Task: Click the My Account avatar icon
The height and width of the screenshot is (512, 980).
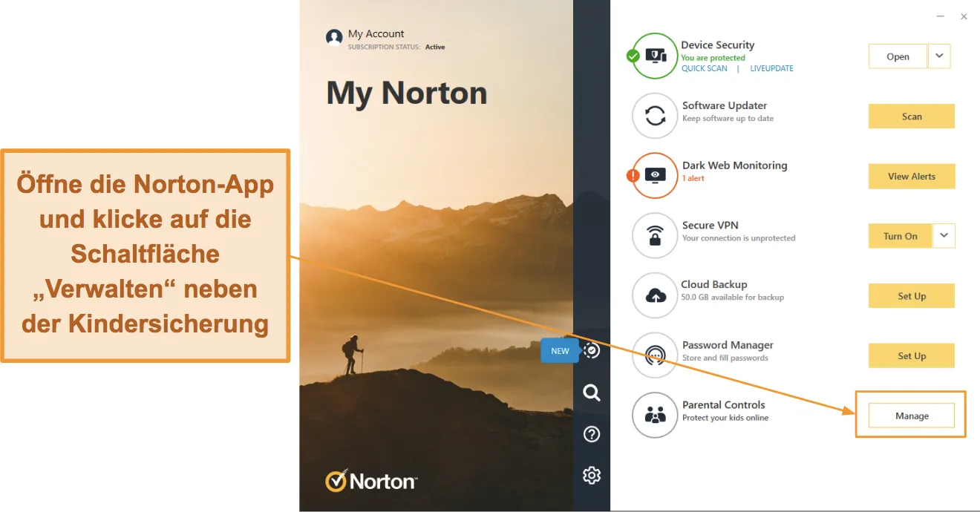Action: [x=334, y=38]
